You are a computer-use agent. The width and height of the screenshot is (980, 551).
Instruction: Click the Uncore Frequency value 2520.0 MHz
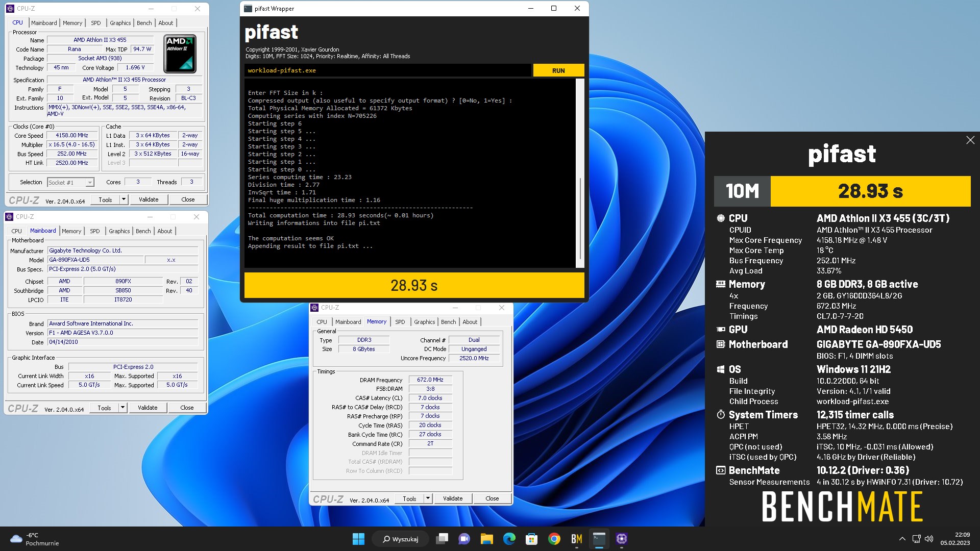[474, 358]
